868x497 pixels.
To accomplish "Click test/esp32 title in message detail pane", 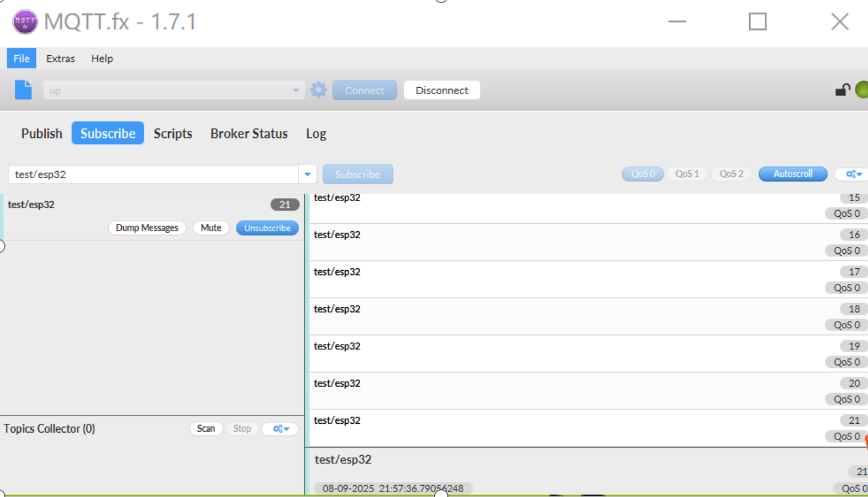I will pyautogui.click(x=343, y=460).
